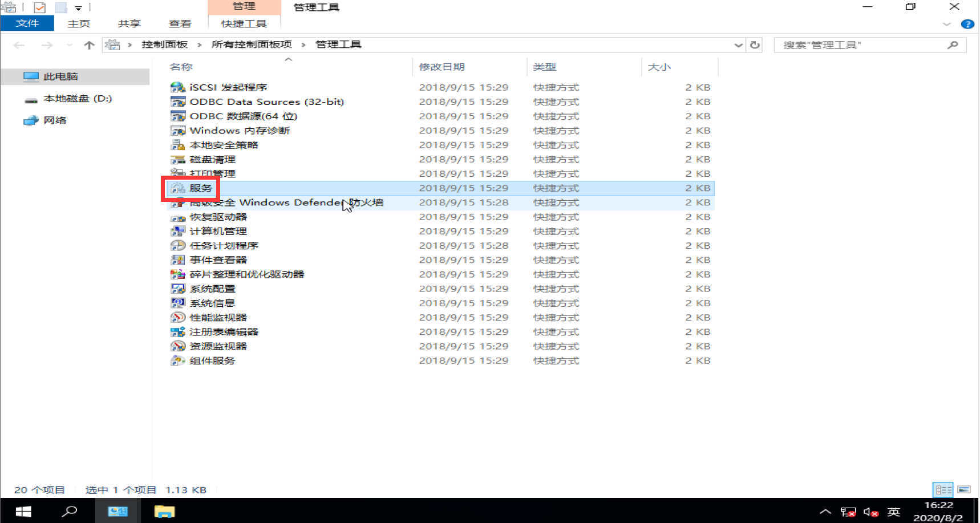The height and width of the screenshot is (523, 980).
Task: Open the Windows Start button
Action: click(23, 512)
